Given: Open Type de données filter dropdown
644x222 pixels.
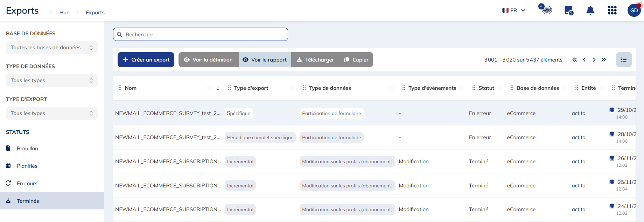Looking at the screenshot, I should pyautogui.click(x=52, y=80).
